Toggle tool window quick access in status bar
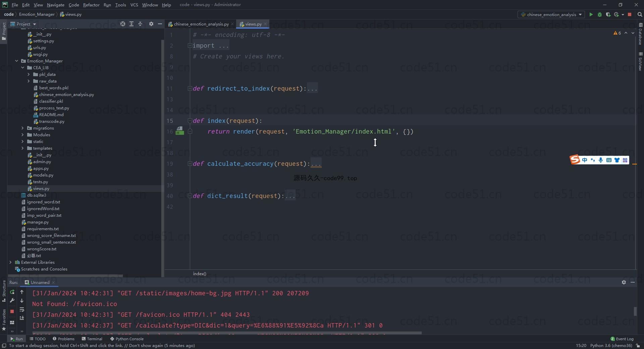Image resolution: width=644 pixels, height=349 pixels. coord(4,346)
